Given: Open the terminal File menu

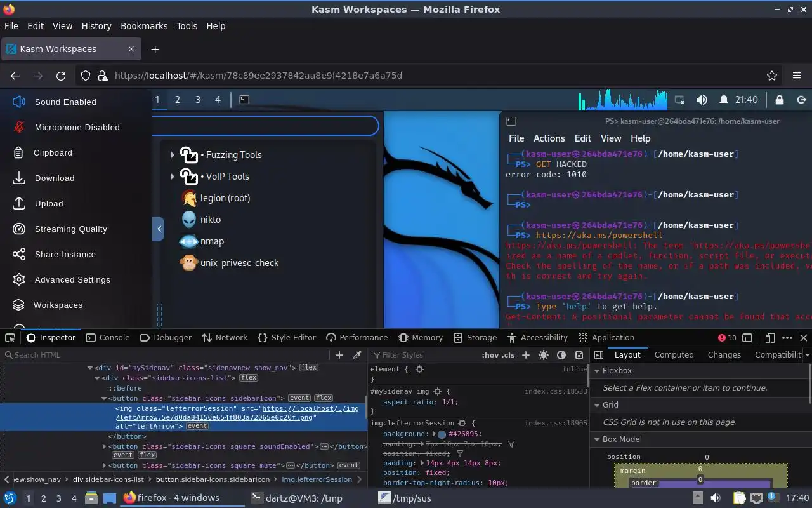Looking at the screenshot, I should coord(516,138).
